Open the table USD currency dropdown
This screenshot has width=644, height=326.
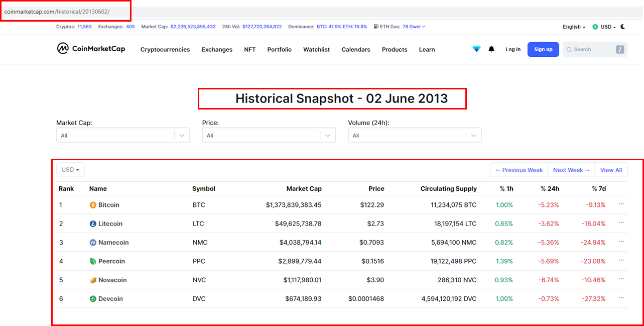coord(70,170)
